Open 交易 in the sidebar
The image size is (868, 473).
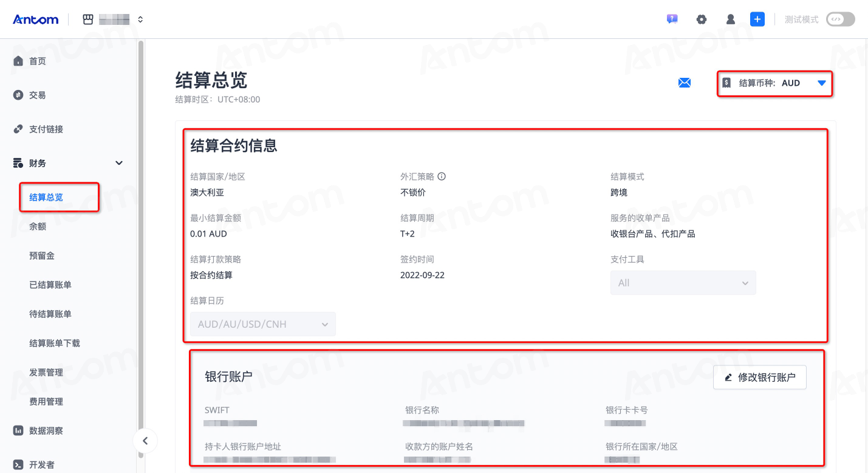coord(38,95)
